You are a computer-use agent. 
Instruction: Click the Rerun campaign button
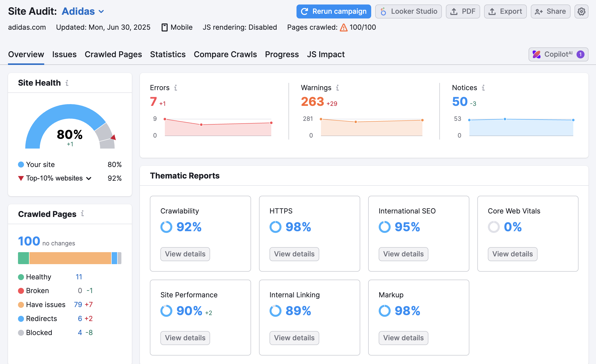[333, 11]
